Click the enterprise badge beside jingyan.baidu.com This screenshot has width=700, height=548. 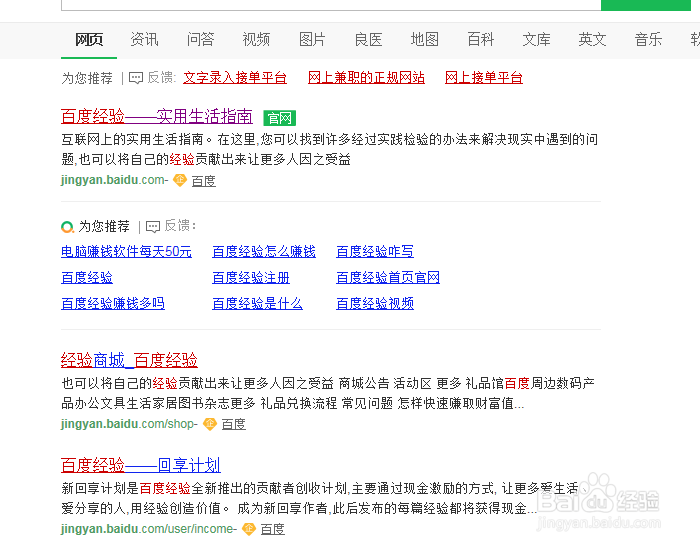(x=179, y=180)
